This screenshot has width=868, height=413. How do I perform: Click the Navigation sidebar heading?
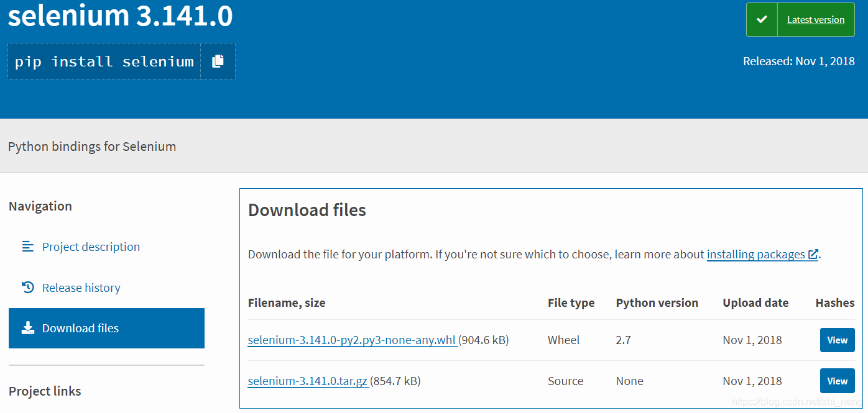click(40, 206)
